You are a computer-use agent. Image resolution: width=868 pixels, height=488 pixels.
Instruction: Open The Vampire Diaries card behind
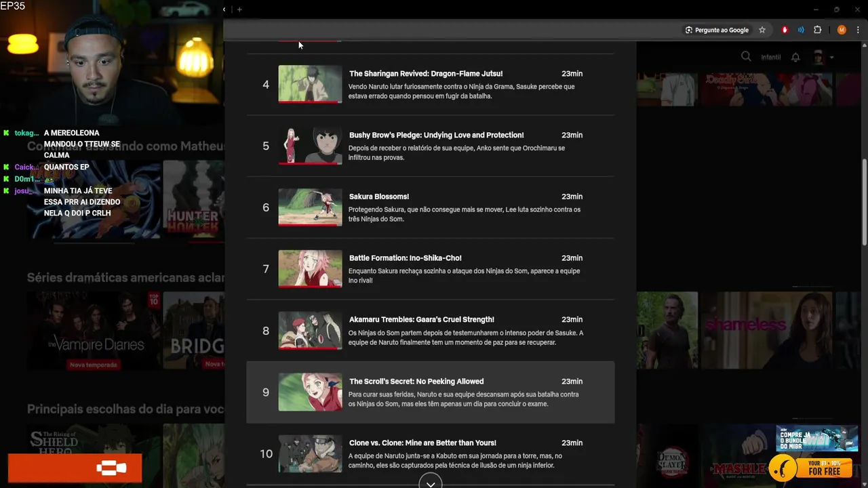[94, 331]
